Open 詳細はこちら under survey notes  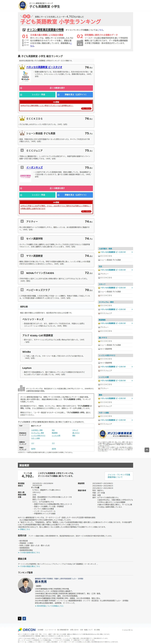coord(24,529)
